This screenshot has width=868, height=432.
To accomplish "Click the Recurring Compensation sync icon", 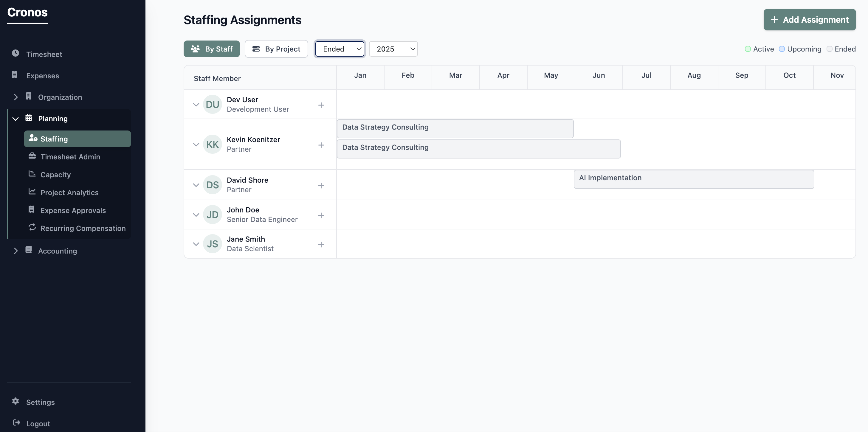I will tap(32, 228).
